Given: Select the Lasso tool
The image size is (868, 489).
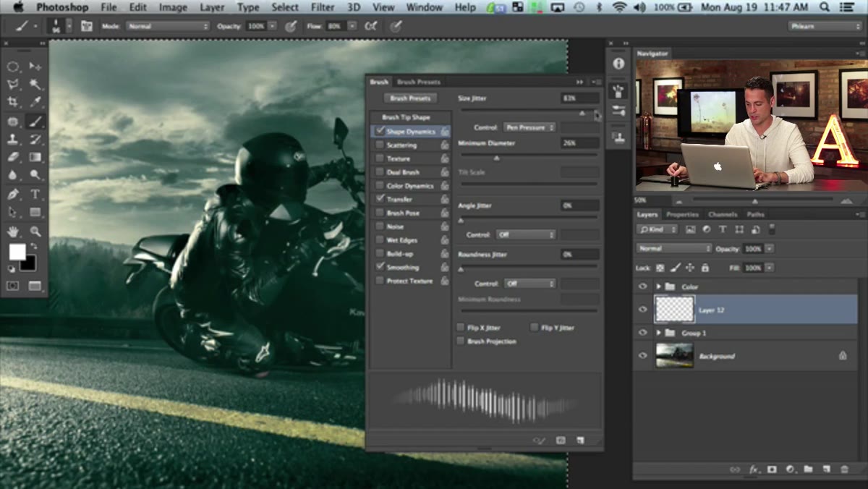Looking at the screenshot, I should (x=13, y=85).
